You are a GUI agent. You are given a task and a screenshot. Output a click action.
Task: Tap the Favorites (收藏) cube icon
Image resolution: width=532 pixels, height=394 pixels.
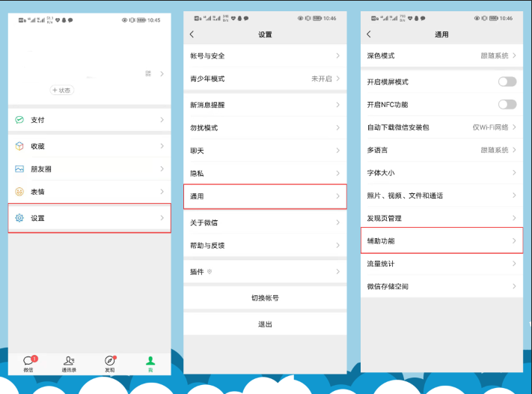[x=19, y=146]
